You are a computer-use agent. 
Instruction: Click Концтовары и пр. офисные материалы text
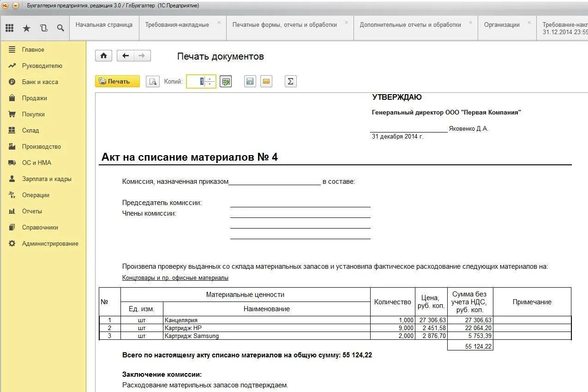pos(175,277)
